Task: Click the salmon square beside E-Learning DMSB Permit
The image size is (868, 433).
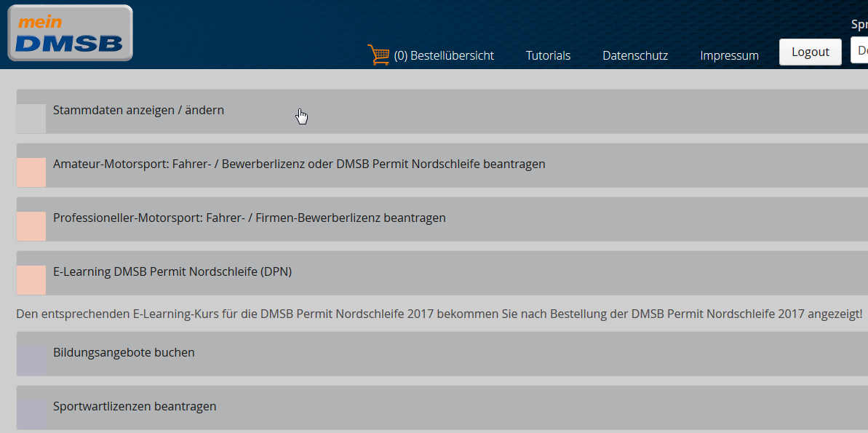Action: point(31,280)
